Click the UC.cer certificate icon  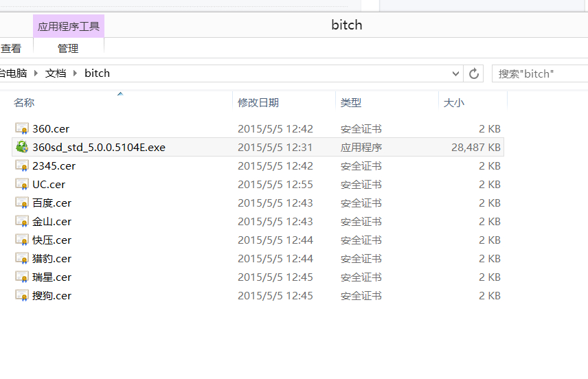pos(22,184)
